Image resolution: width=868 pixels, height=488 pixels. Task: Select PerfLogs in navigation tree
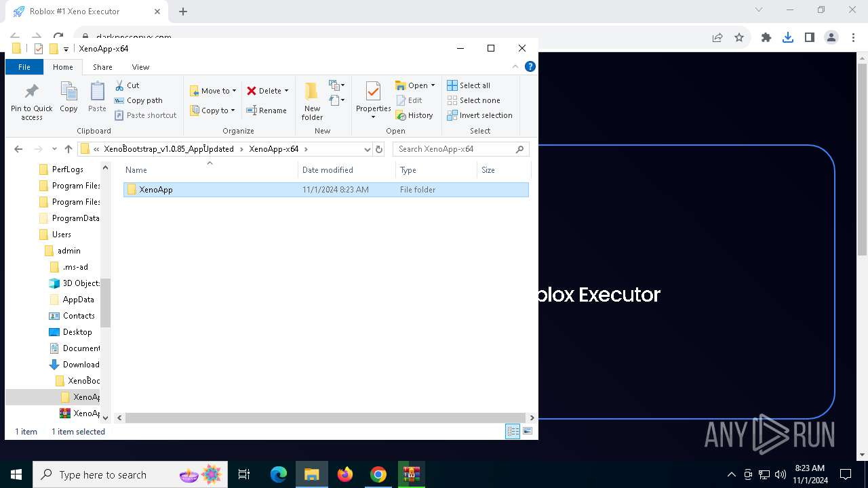point(68,169)
